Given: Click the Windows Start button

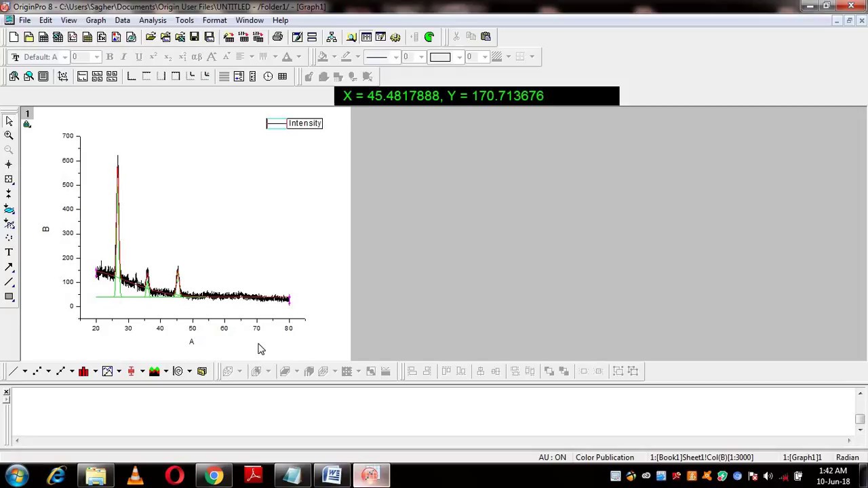Looking at the screenshot, I should click(x=16, y=476).
